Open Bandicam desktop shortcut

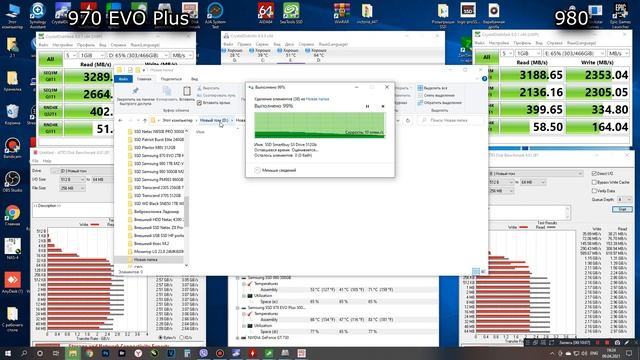tap(13, 148)
